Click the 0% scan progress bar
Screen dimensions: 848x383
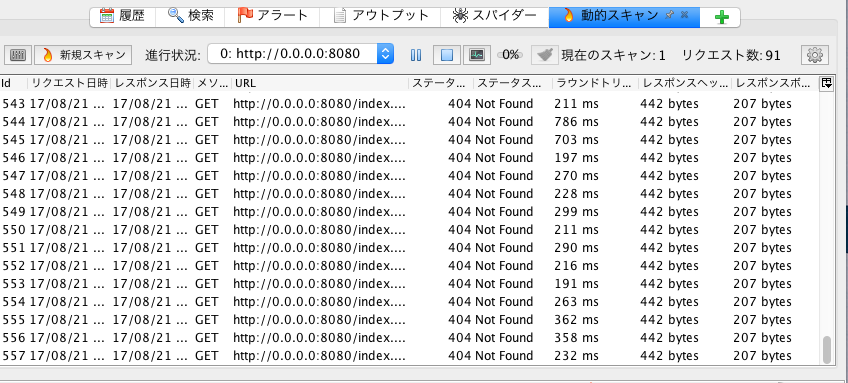click(x=510, y=55)
